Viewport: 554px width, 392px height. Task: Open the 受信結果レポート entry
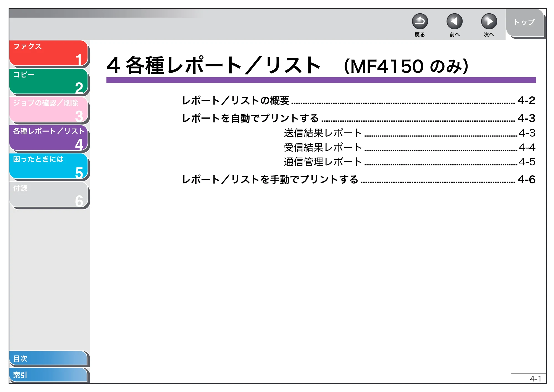tap(323, 147)
